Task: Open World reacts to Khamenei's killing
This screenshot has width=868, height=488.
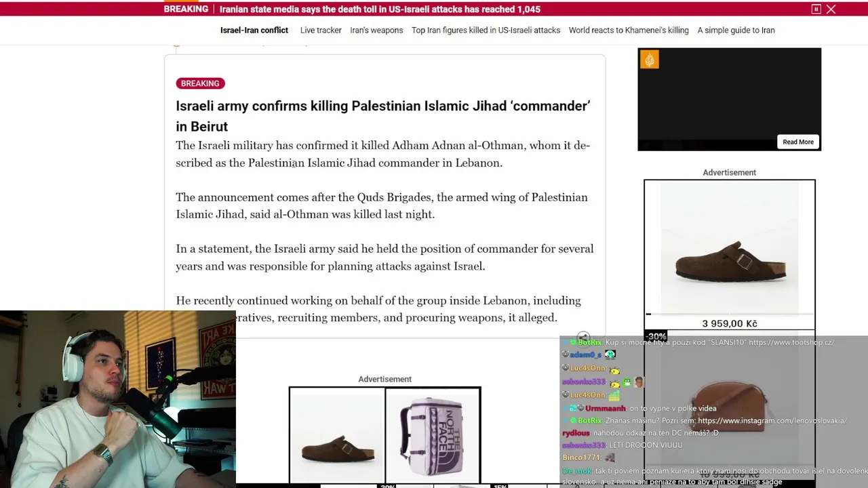Action: [x=629, y=30]
